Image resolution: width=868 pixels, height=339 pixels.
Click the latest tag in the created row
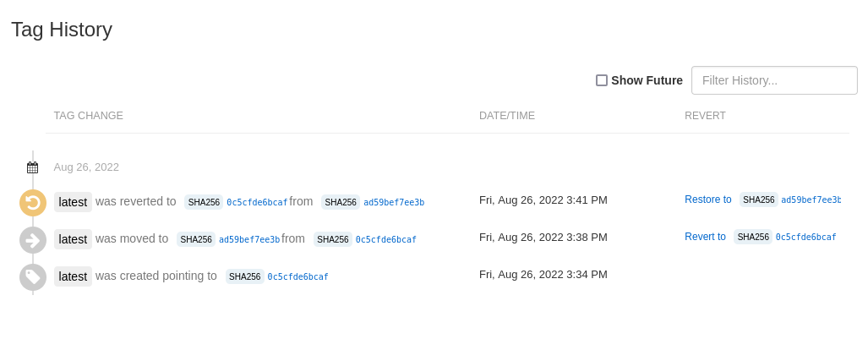(x=73, y=276)
